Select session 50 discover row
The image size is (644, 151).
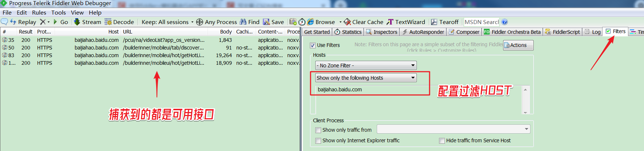(x=150, y=48)
